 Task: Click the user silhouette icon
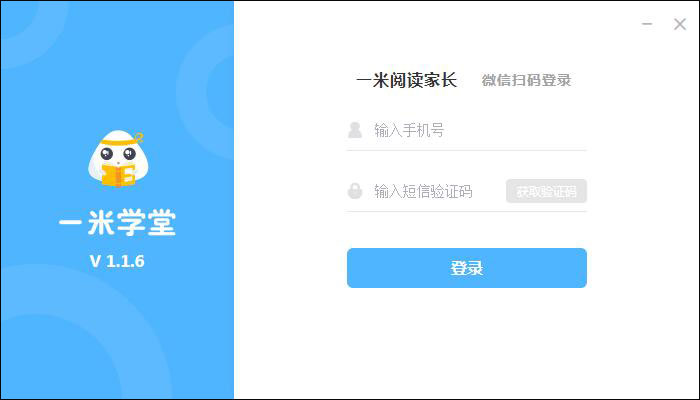point(355,130)
